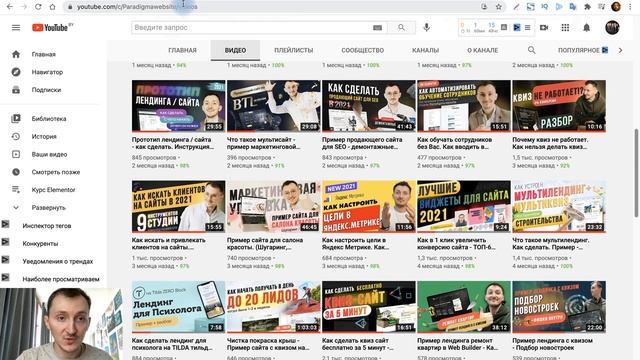Go back with browser back arrow
This screenshot has height=360, width=640.
click(x=9, y=7)
